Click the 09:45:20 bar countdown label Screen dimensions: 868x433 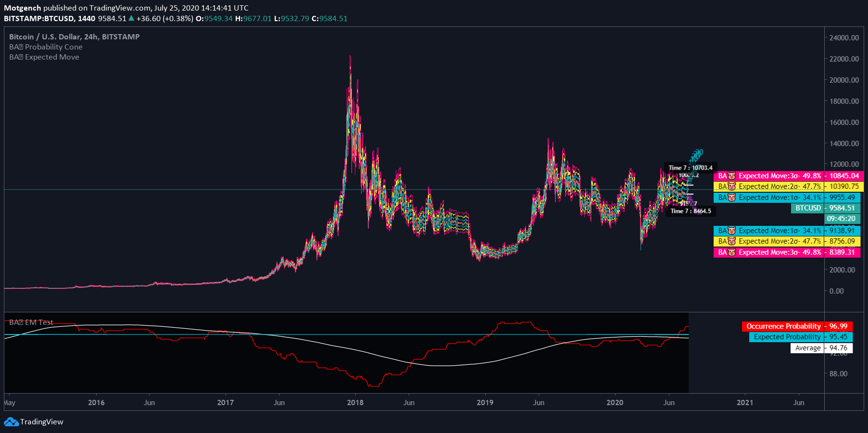[x=843, y=219]
